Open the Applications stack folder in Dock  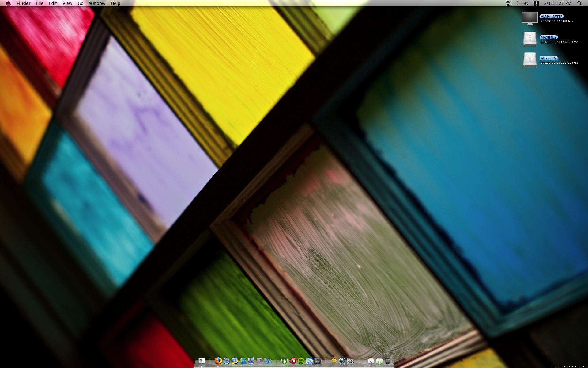371,361
